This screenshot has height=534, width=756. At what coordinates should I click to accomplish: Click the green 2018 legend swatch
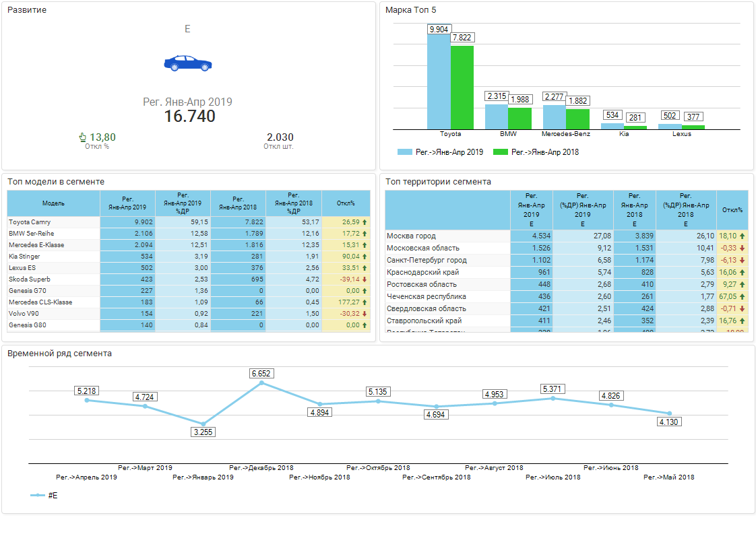501,152
